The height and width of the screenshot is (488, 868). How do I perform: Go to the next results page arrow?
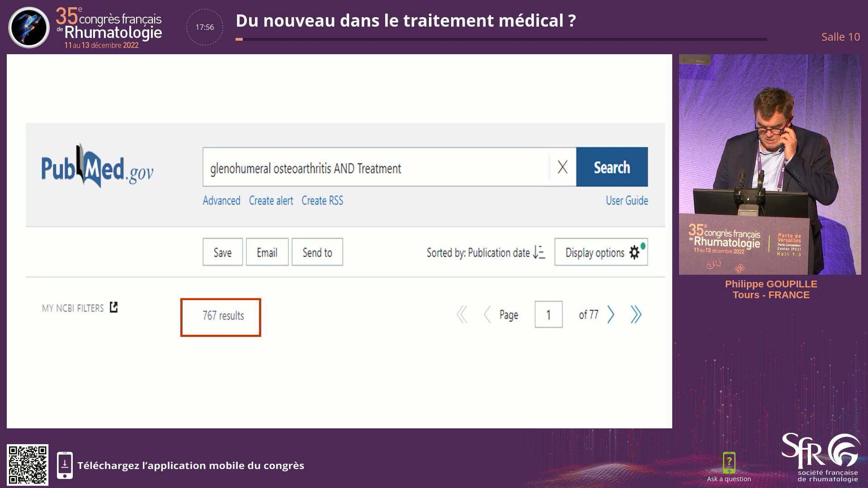pos(611,314)
